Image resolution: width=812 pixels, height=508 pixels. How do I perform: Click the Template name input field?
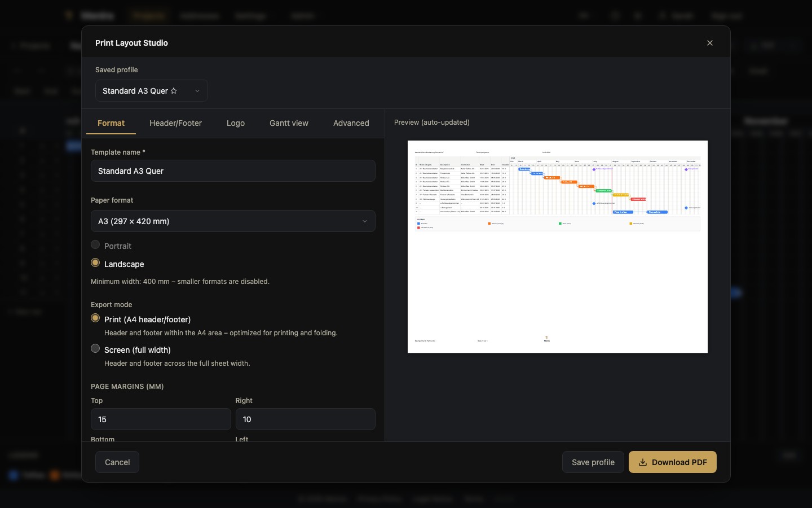point(233,171)
